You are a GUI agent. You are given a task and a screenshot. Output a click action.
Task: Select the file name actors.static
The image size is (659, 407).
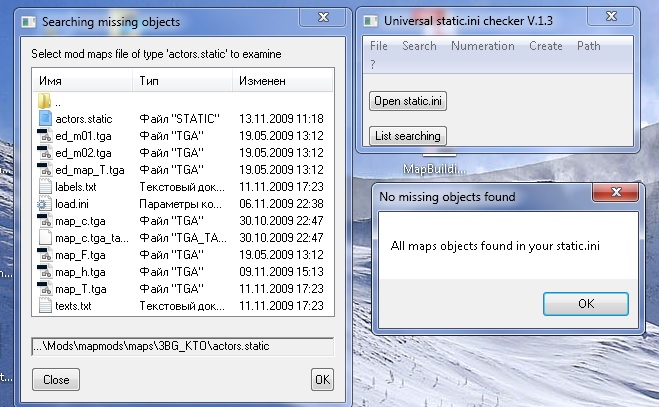[84, 119]
